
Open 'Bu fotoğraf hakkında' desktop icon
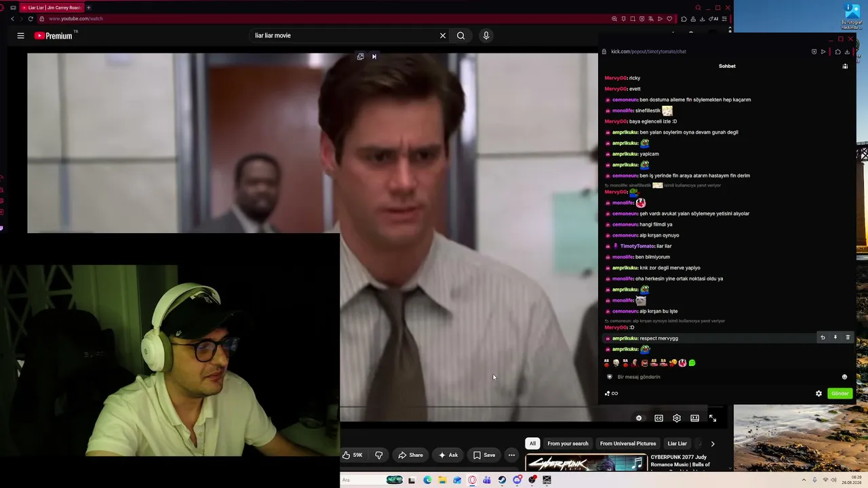(x=852, y=16)
